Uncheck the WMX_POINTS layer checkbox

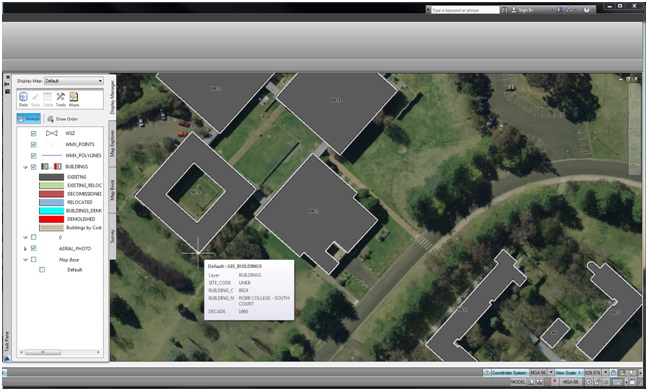click(x=33, y=145)
